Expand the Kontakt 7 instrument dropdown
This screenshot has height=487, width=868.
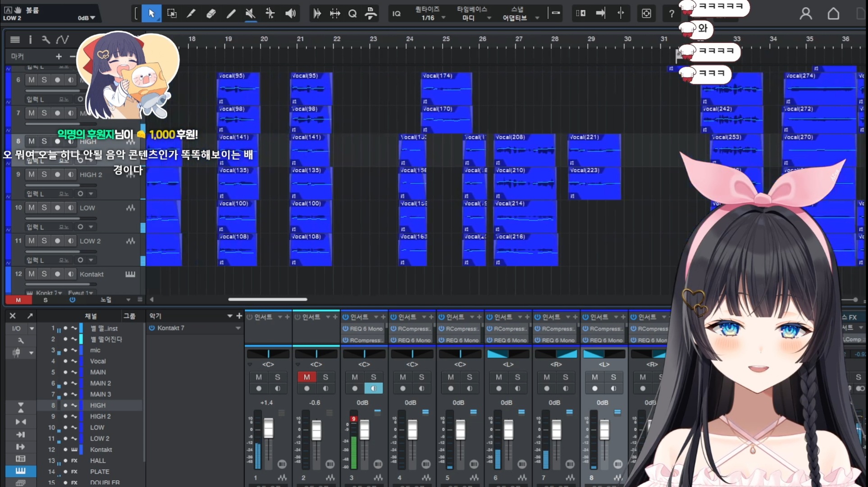tap(238, 328)
